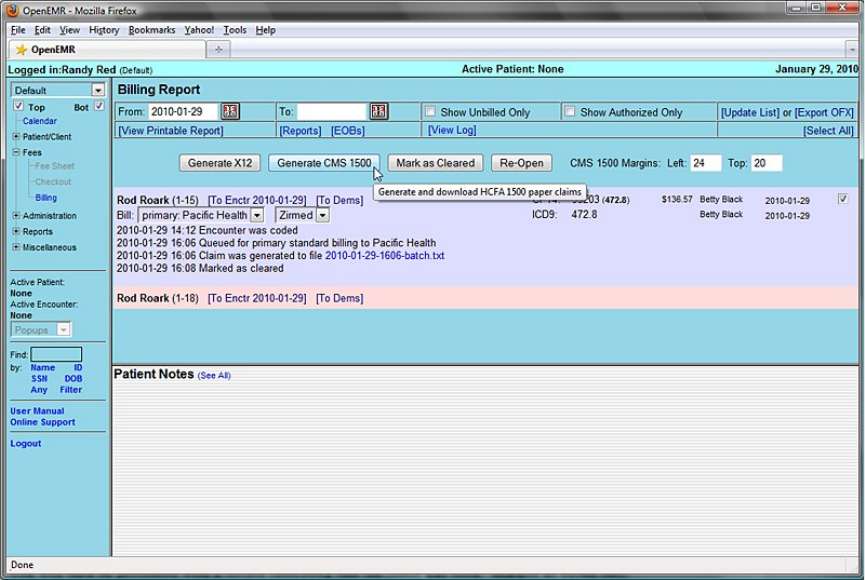Screen dimensions: 865x580
Task: Open the History menu
Action: click(104, 30)
